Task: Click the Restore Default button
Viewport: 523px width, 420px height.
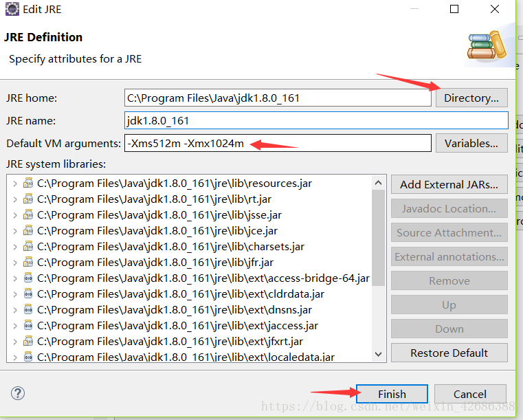Action: [x=449, y=353]
